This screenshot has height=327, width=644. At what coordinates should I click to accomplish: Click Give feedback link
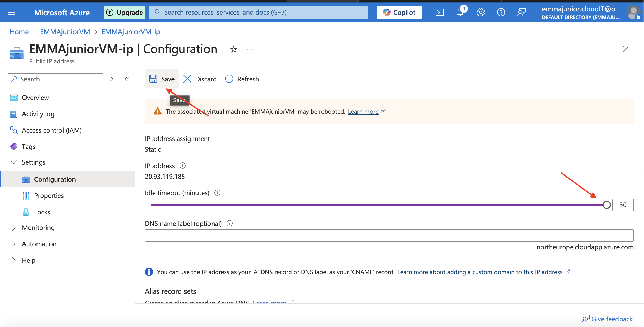point(607,319)
